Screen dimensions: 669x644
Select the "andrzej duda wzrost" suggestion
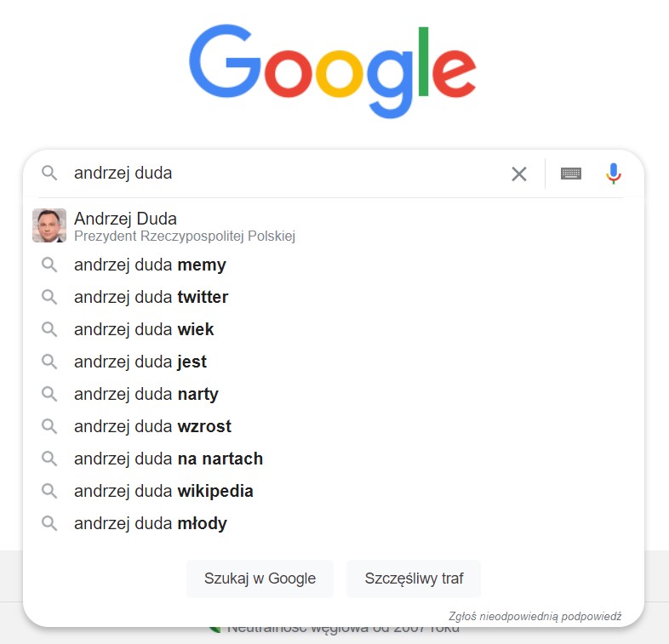coord(152,427)
